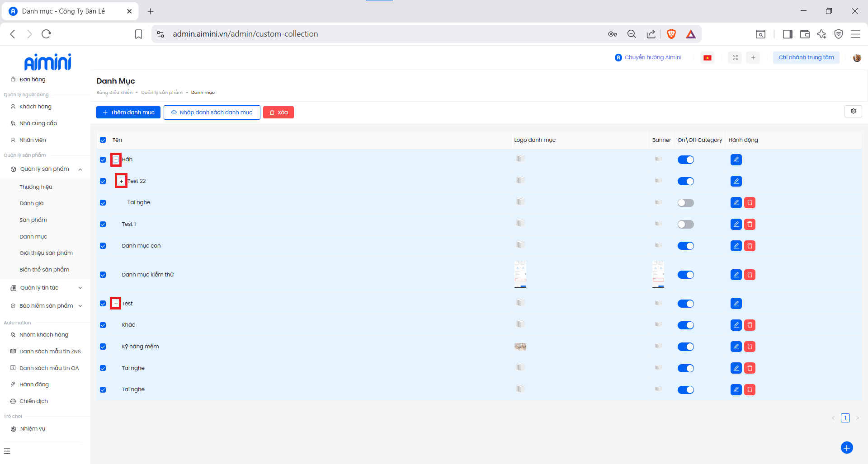Click delete icon for Kỹ năng mềm row

click(750, 347)
